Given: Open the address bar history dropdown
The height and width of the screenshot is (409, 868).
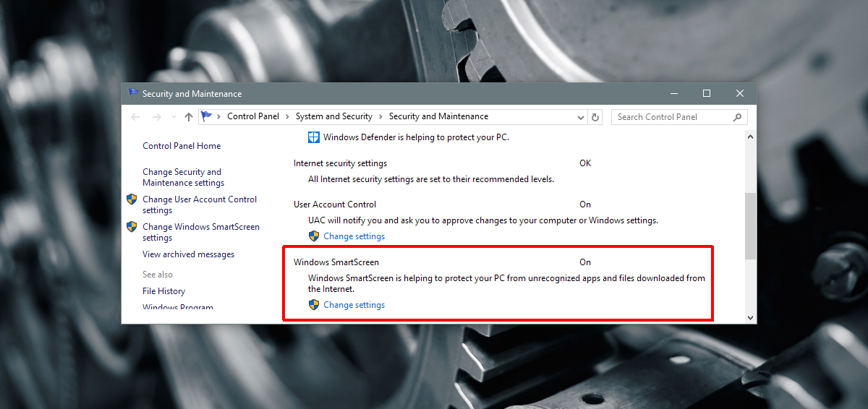Looking at the screenshot, I should [581, 117].
